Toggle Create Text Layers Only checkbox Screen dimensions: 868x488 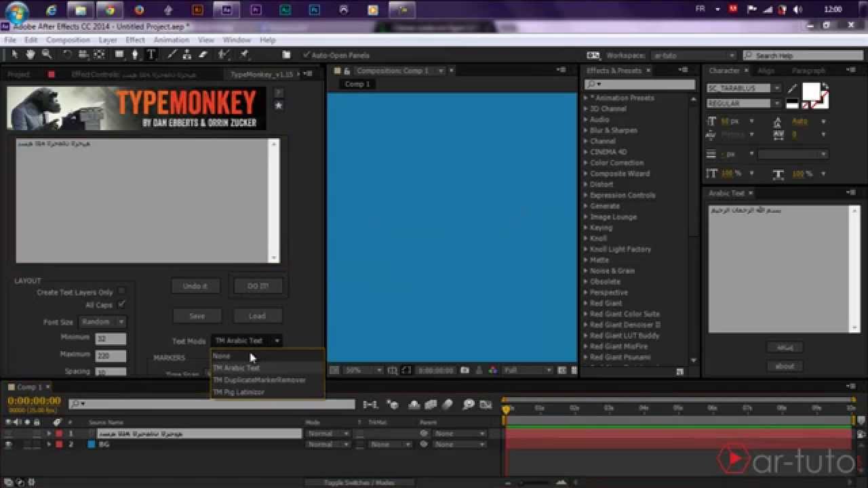tap(122, 291)
